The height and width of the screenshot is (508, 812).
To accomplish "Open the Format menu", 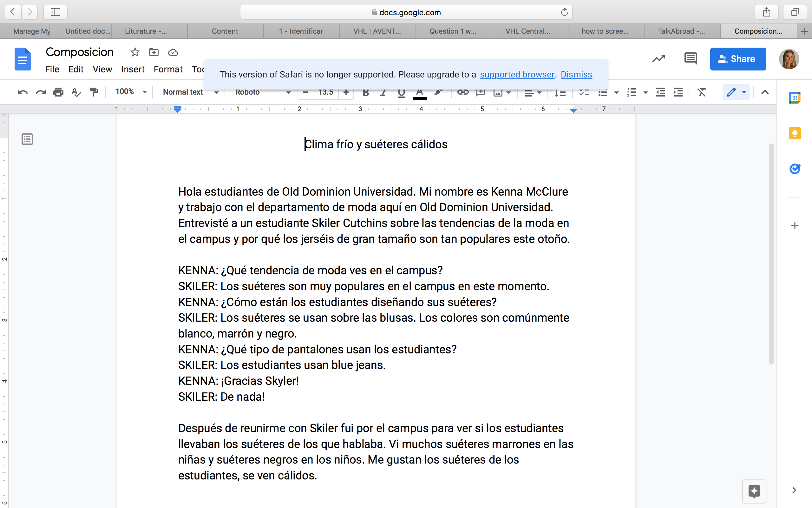I will click(x=168, y=69).
